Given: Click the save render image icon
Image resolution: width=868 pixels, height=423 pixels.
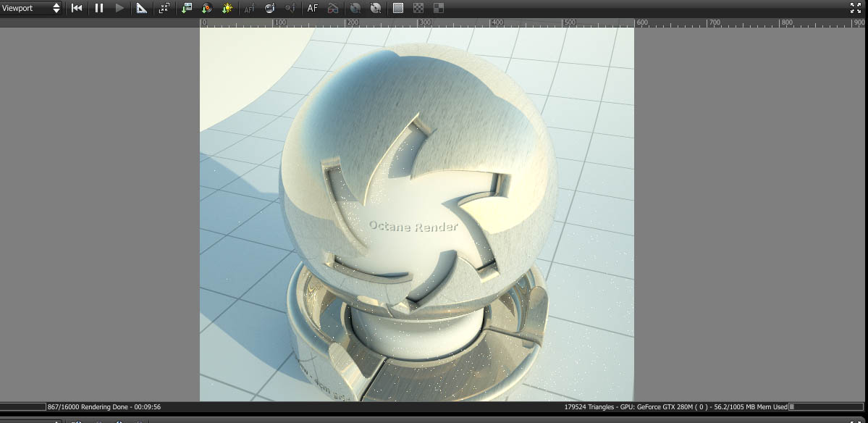Looking at the screenshot, I should (x=187, y=8).
